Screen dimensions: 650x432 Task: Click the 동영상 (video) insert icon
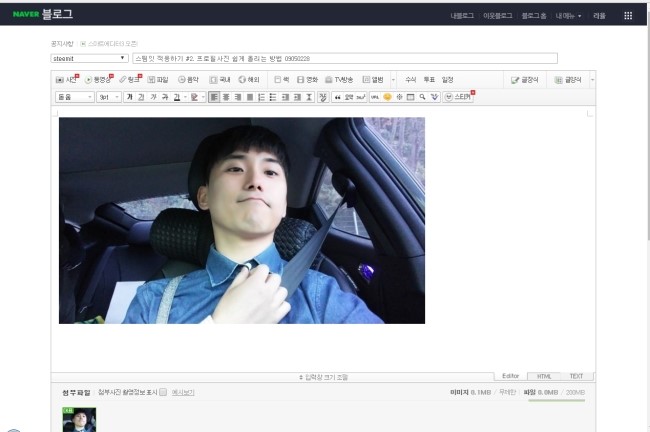click(x=98, y=79)
